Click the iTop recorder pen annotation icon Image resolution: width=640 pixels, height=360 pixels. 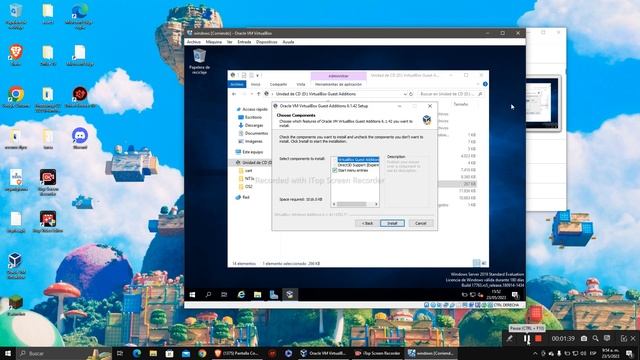(509, 338)
